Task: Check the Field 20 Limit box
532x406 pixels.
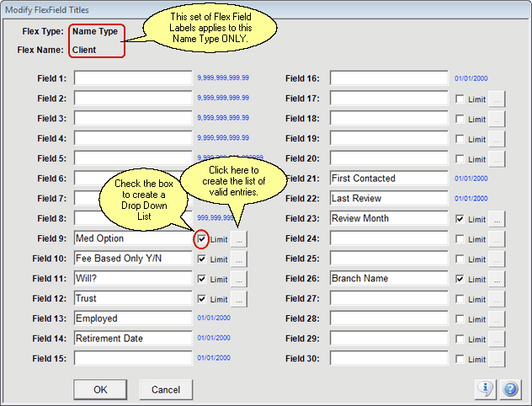Action: point(460,159)
